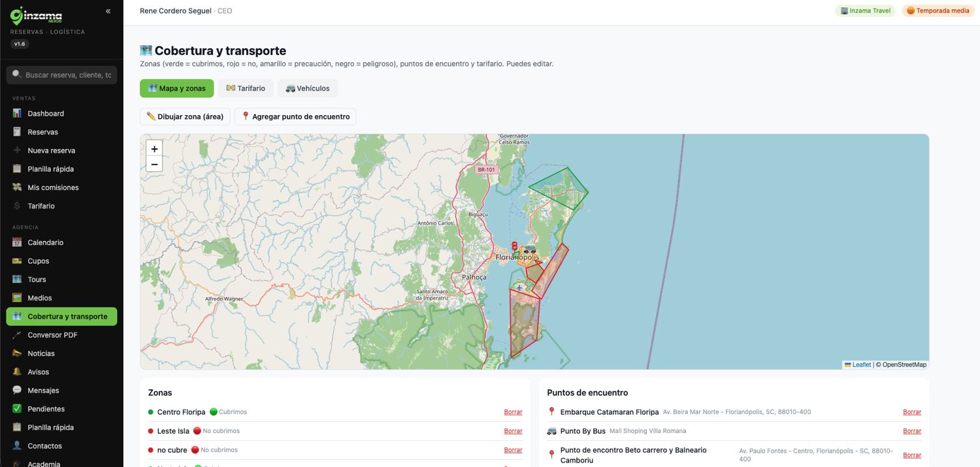Image resolution: width=980 pixels, height=467 pixels.
Task: Zoom out on the map
Action: click(154, 165)
